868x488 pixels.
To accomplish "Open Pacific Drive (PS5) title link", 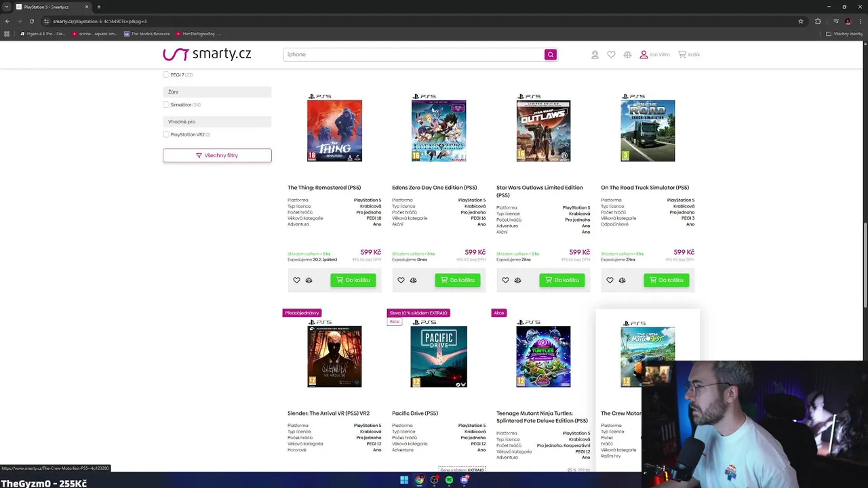I will (415, 413).
